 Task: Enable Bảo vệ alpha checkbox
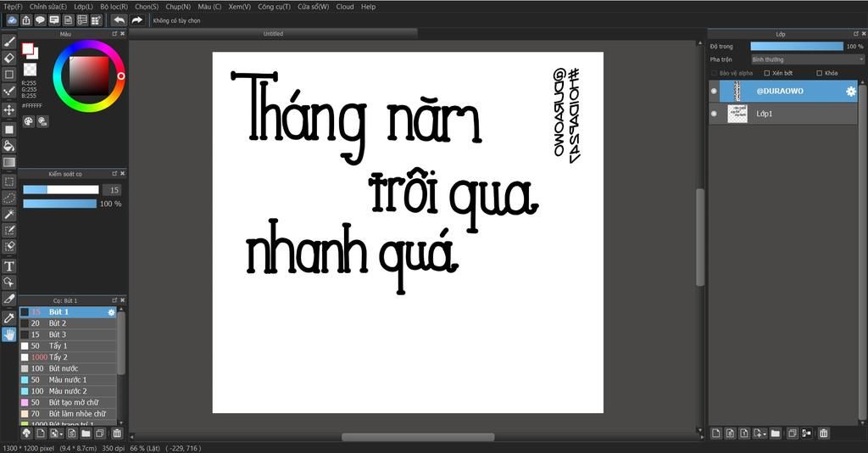[714, 73]
